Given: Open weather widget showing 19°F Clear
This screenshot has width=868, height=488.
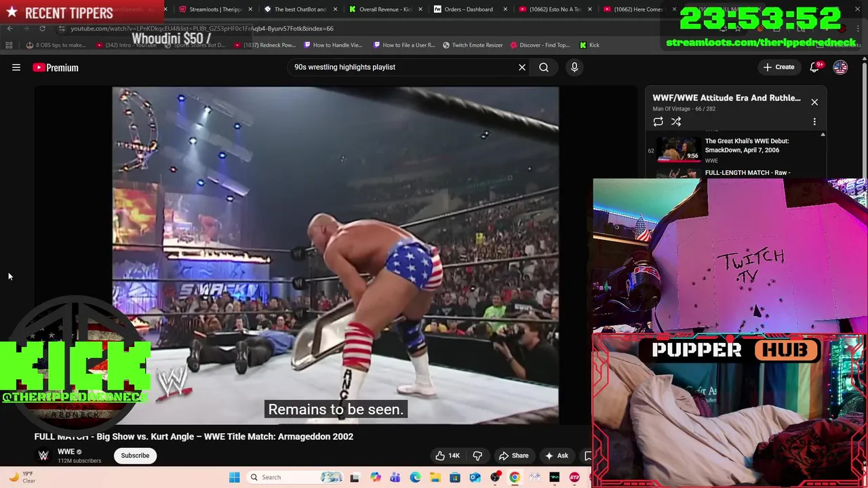Looking at the screenshot, I should (22, 477).
